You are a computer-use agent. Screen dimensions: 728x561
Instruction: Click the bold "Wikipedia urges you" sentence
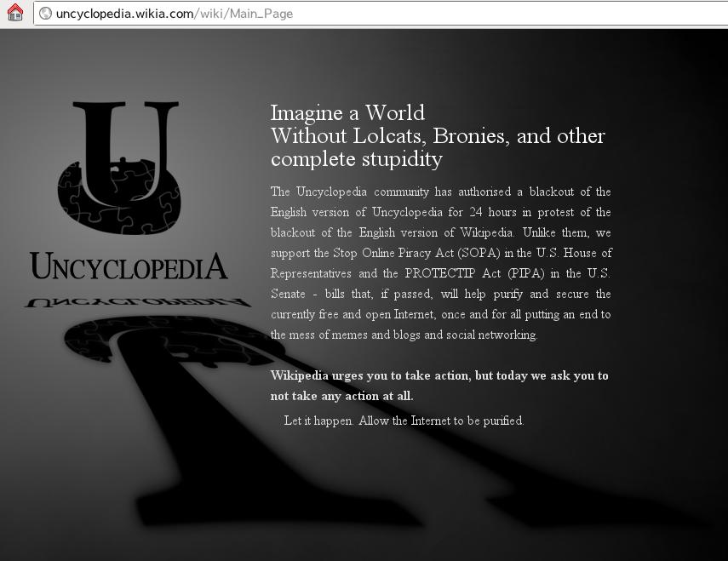[370, 375]
